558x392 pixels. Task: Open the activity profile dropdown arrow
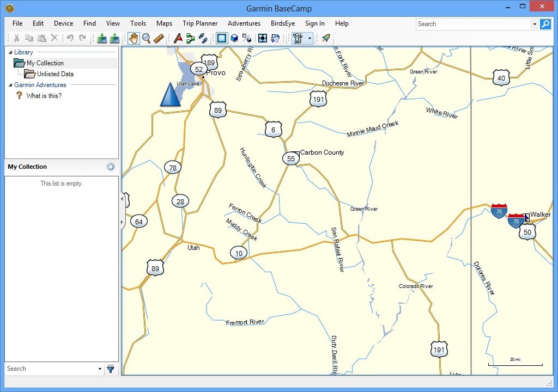pos(310,38)
